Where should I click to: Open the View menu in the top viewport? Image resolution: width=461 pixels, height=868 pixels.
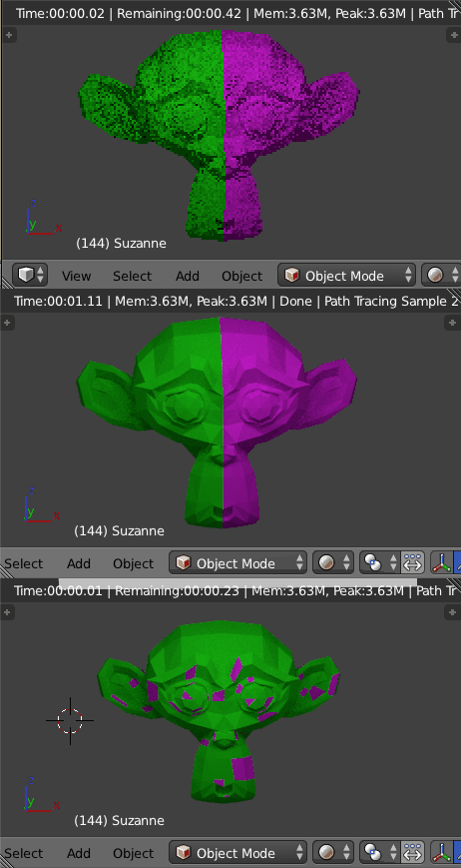[x=76, y=276]
